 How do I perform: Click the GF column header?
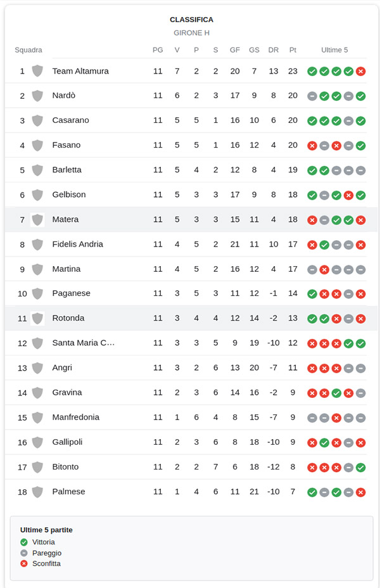[x=234, y=50]
